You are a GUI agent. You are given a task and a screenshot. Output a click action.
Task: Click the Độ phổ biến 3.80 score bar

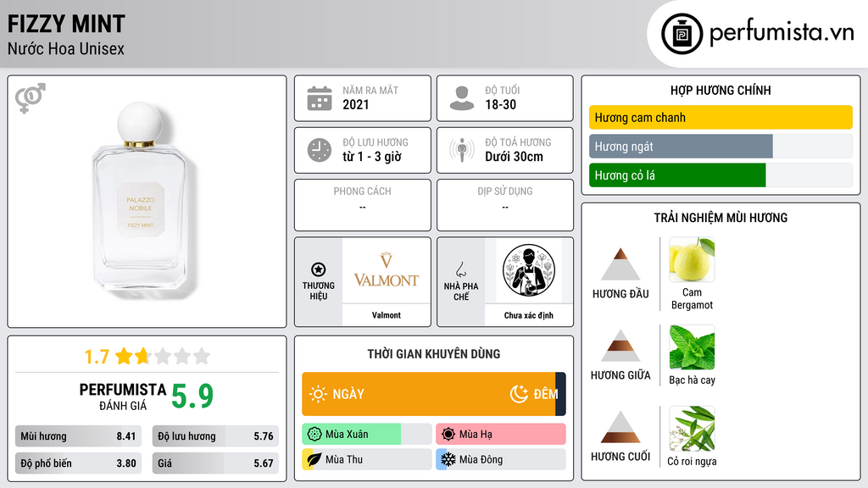click(x=78, y=463)
